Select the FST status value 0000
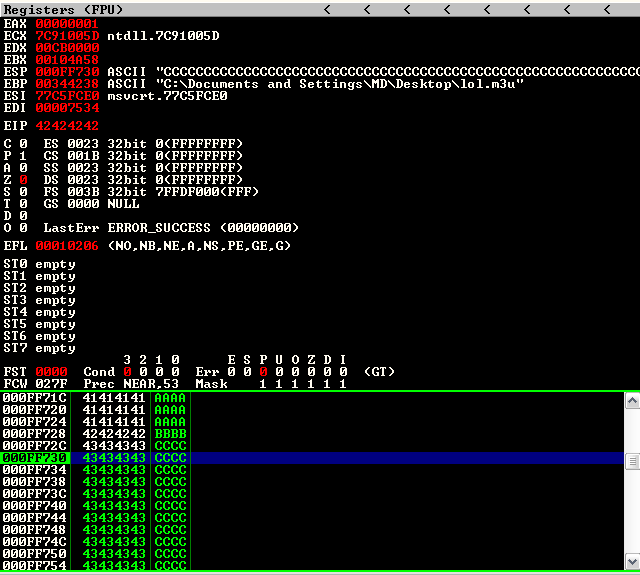 pyautogui.click(x=51, y=372)
